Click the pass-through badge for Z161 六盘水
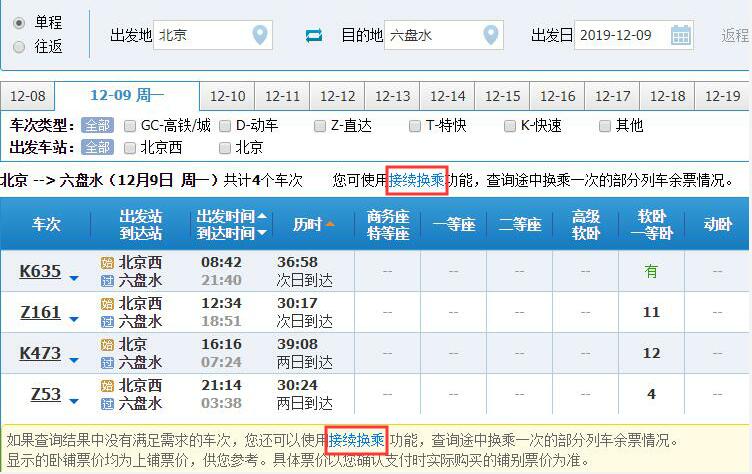This screenshot has width=752, height=474. pyautogui.click(x=107, y=321)
